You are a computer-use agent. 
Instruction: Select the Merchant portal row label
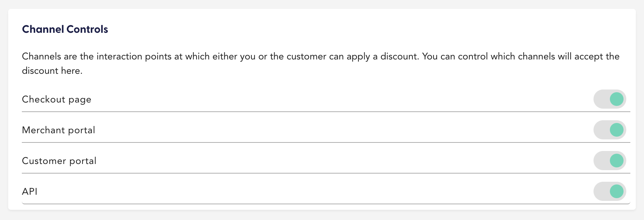tap(58, 130)
